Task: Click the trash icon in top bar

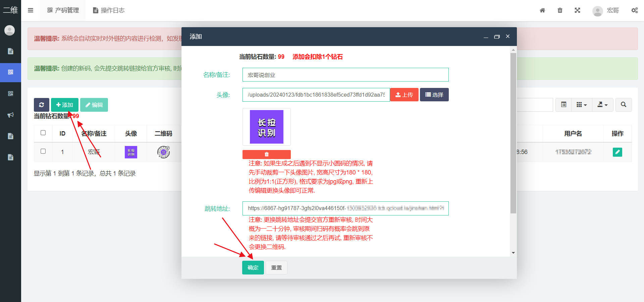Action: pos(560,10)
